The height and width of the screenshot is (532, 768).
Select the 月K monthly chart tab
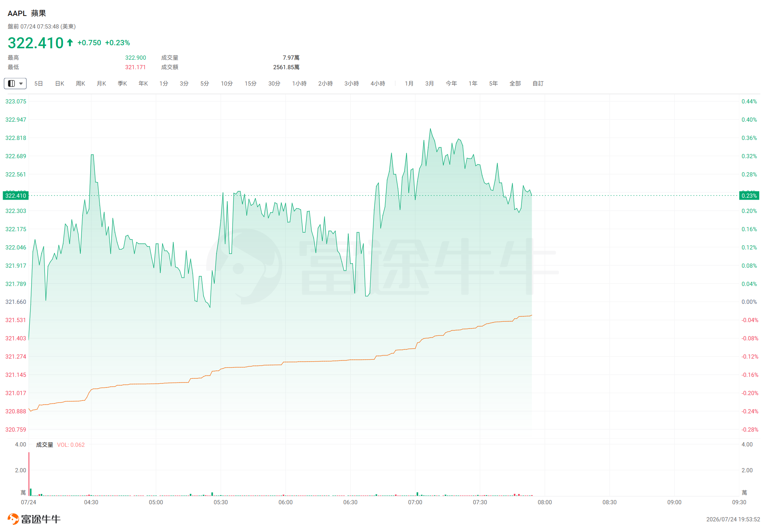pos(101,83)
